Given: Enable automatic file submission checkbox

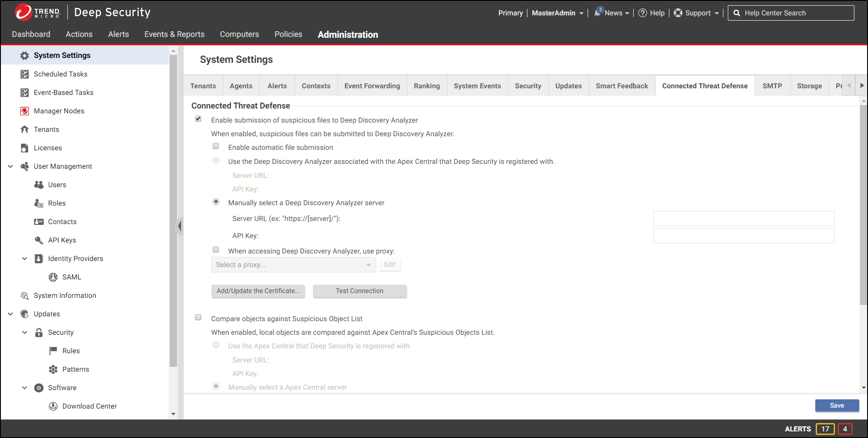Looking at the screenshot, I should click(216, 146).
